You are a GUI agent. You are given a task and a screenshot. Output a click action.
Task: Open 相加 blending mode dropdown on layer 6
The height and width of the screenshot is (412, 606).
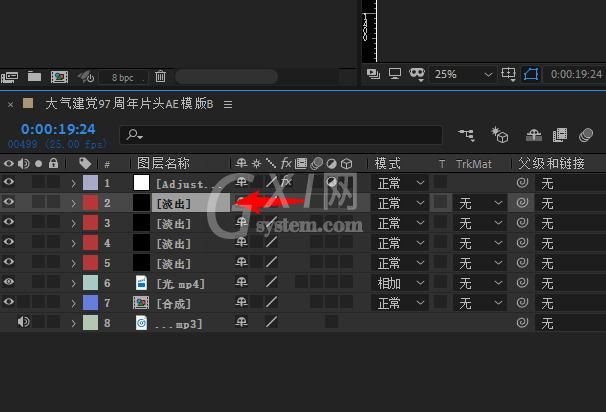click(400, 283)
